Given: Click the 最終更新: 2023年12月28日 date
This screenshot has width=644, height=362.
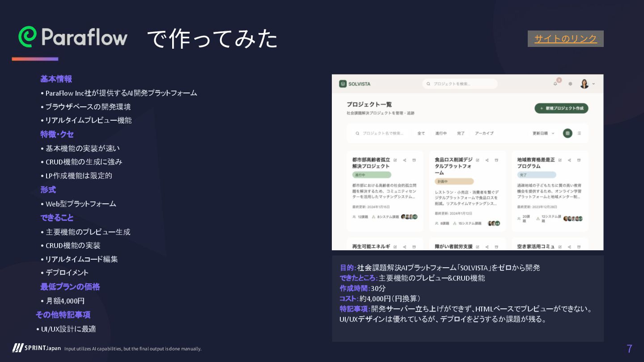Looking at the screenshot, I should tap(538, 207).
